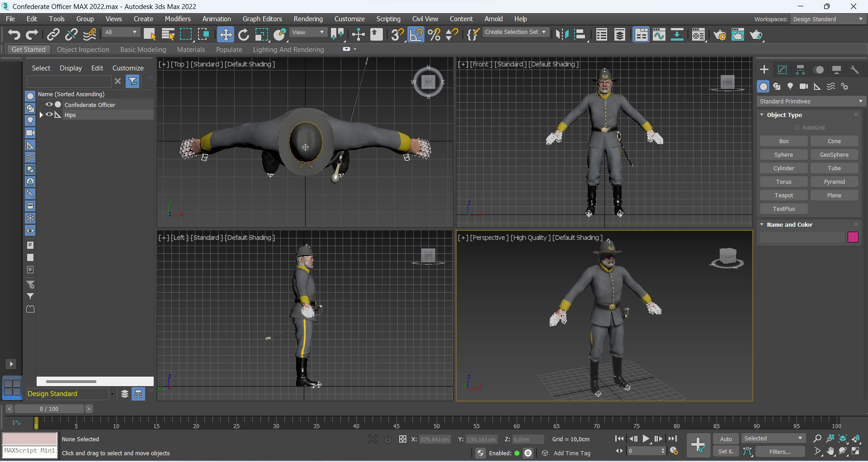Open the Animation menu
868x462 pixels.
(217, 19)
